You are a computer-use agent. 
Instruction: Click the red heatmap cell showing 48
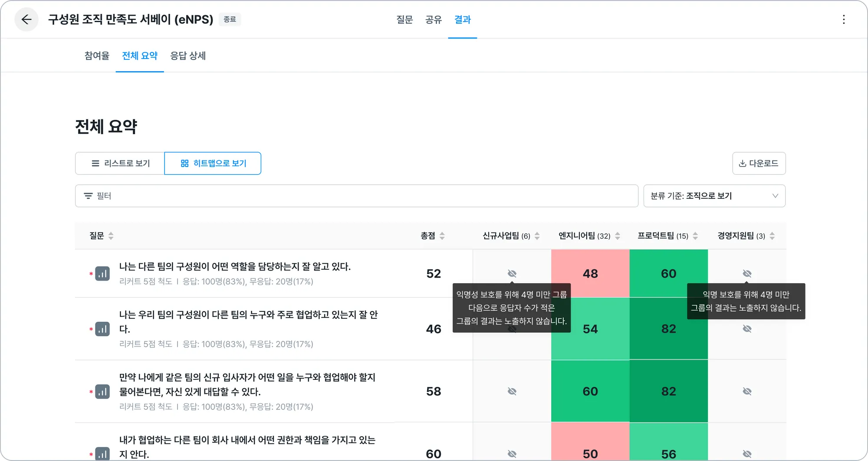click(x=590, y=274)
